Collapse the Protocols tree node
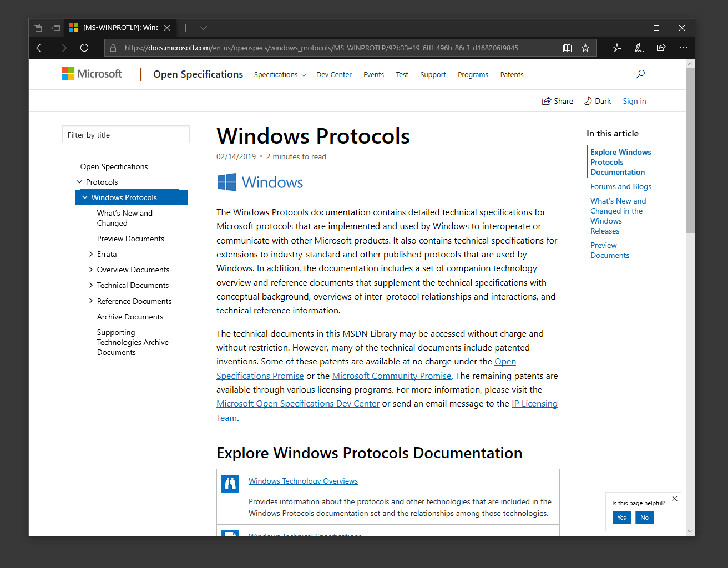 coord(79,182)
